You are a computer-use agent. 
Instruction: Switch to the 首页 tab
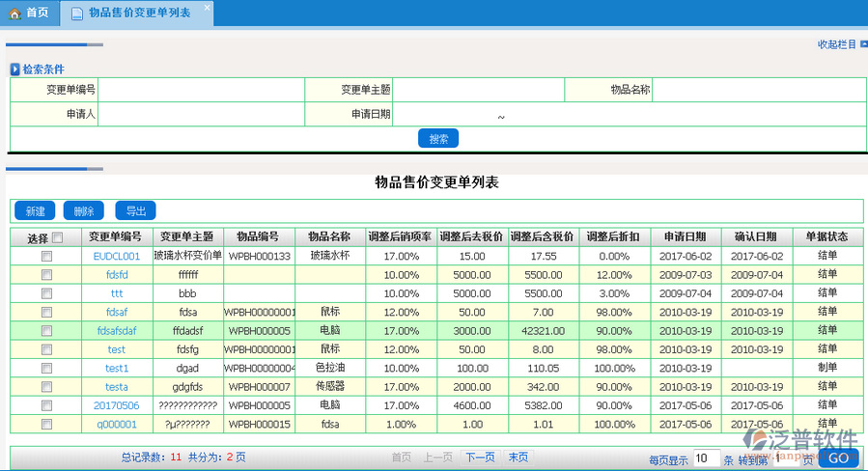(29, 13)
